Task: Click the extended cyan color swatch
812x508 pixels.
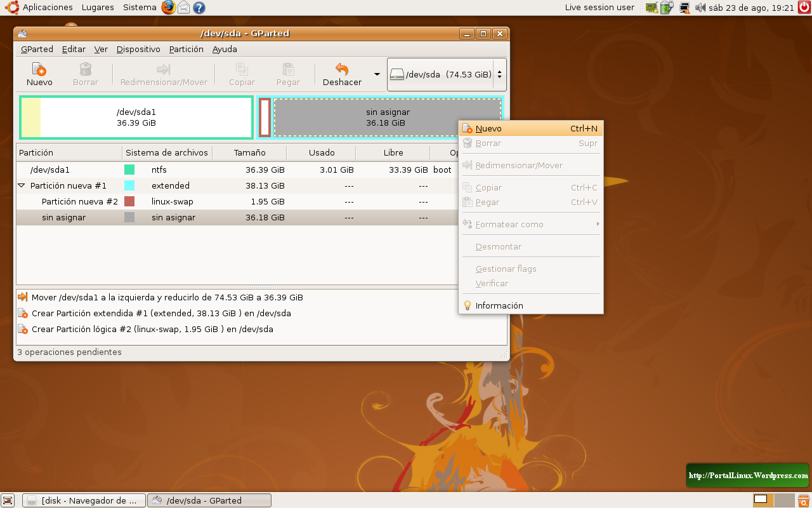Action: tap(129, 186)
